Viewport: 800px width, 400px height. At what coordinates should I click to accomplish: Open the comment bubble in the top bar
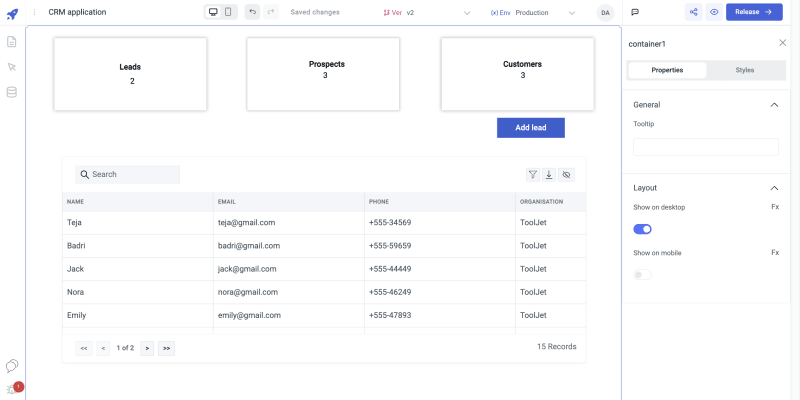[635, 12]
